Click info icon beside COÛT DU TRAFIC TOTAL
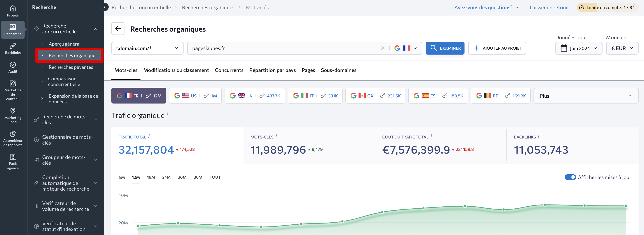644x235 pixels. (431, 136)
